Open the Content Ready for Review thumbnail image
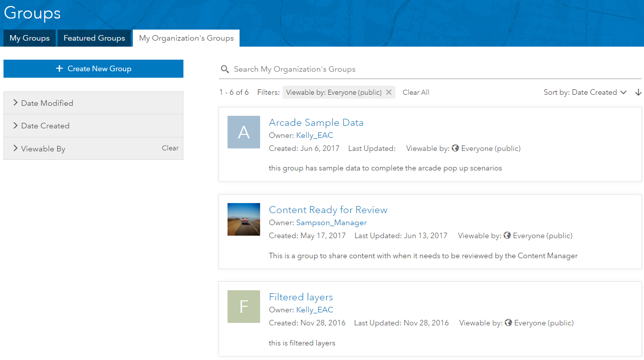644x360 pixels. (x=244, y=219)
